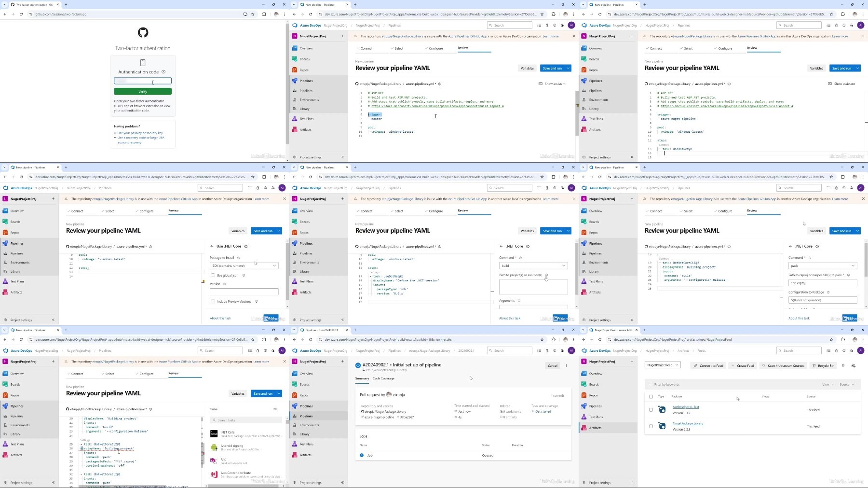Viewport: 868px width, 488px height.
Task: Click the help icon beside 'Configuration to Package'
Action: click(x=828, y=292)
